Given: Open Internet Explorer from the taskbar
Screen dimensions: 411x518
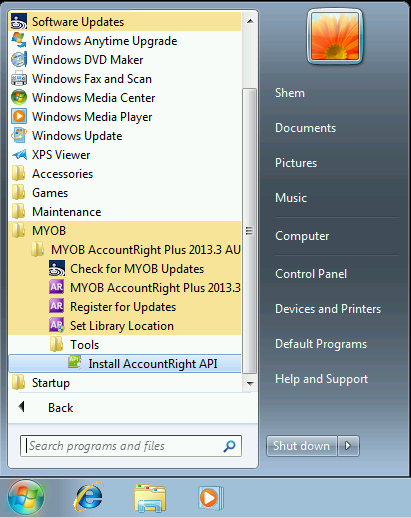Looking at the screenshot, I should (89, 497).
